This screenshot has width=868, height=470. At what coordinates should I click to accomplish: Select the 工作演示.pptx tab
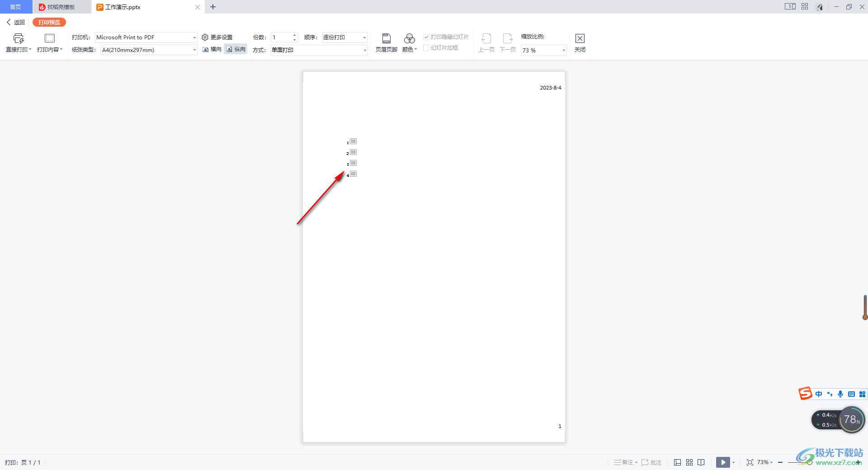pos(123,7)
